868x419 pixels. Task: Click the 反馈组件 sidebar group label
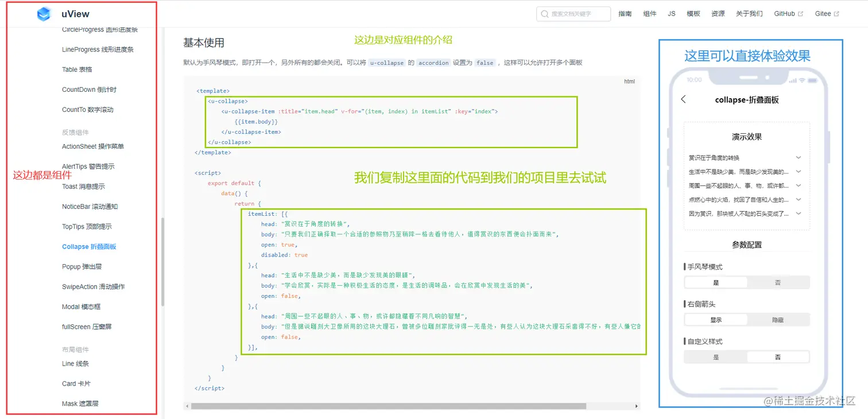point(75,133)
